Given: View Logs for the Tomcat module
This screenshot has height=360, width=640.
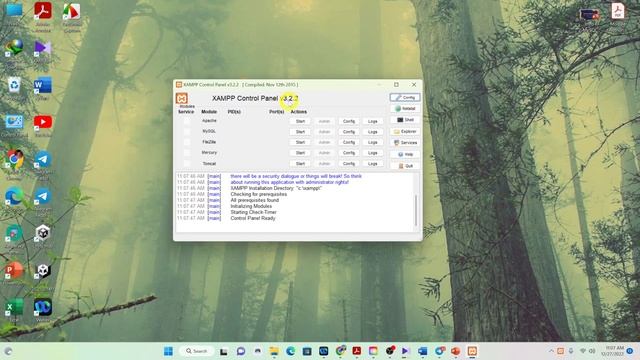Looking at the screenshot, I should pyautogui.click(x=373, y=163).
